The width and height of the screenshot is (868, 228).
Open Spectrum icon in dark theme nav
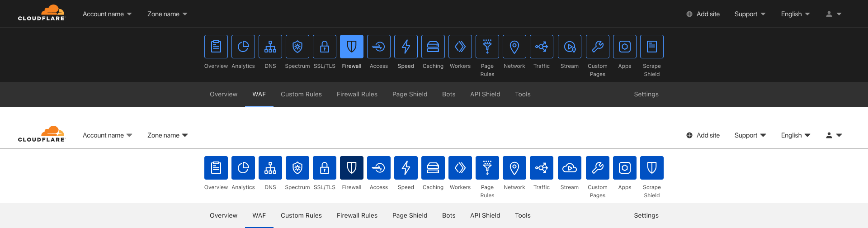coord(297,47)
